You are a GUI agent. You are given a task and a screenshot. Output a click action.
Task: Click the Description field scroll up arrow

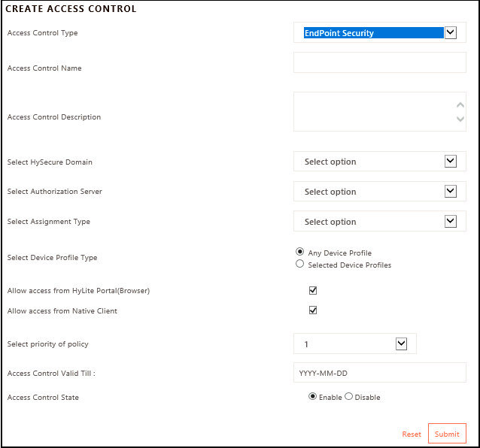[x=460, y=105]
